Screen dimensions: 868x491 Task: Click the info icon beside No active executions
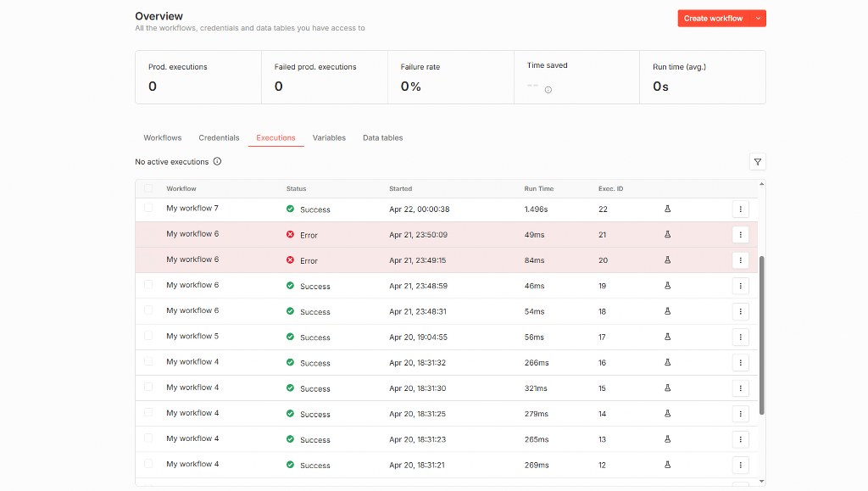[x=217, y=162]
